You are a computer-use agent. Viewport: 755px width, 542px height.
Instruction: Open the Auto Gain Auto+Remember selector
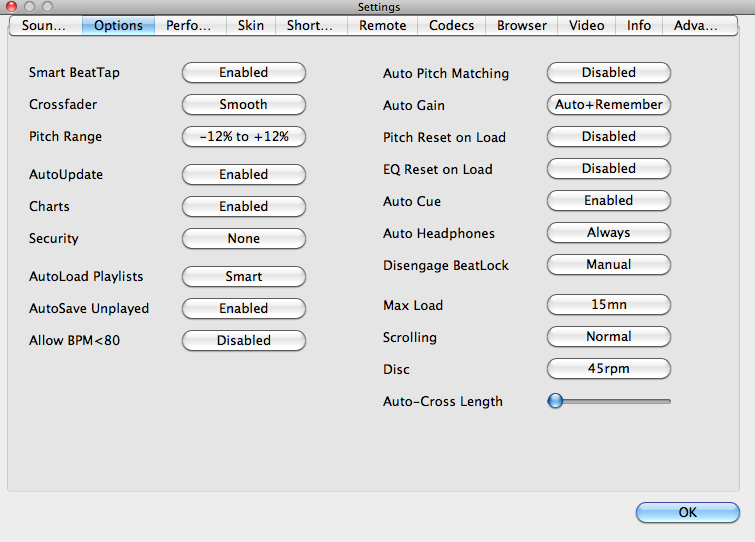(609, 104)
